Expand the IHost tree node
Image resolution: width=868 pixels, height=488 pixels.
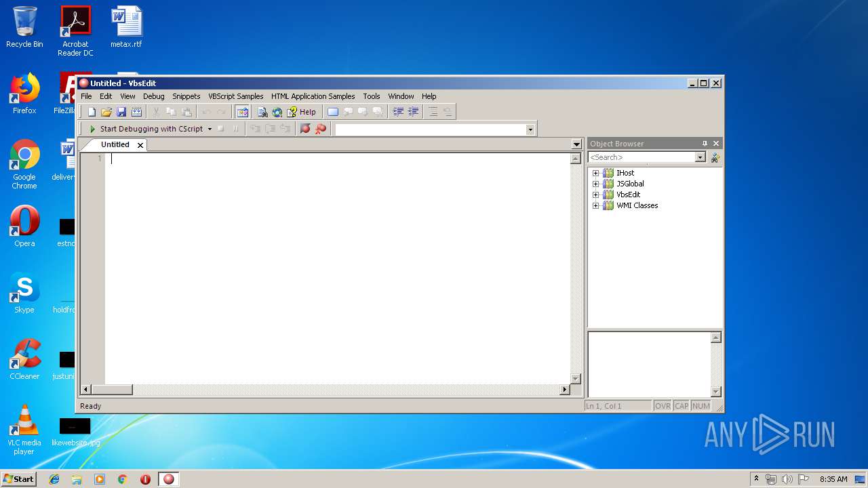click(x=596, y=173)
